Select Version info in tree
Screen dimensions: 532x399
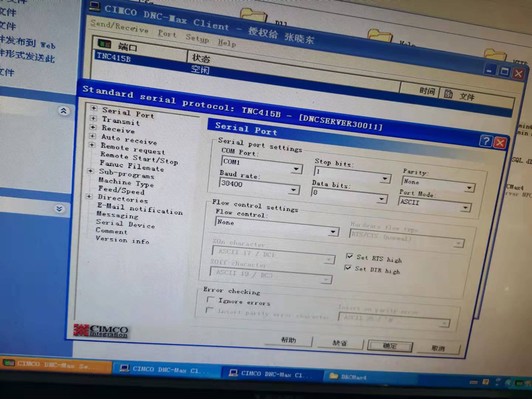122,240
